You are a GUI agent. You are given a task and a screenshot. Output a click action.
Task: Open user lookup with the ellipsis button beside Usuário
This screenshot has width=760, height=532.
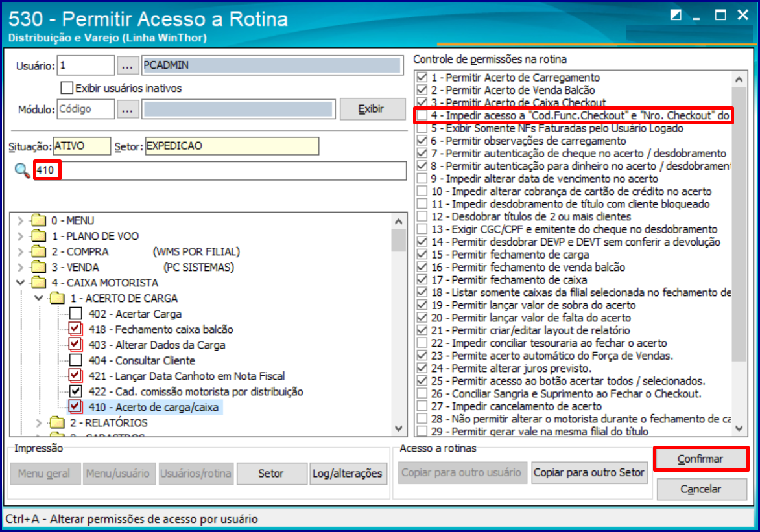(x=128, y=65)
